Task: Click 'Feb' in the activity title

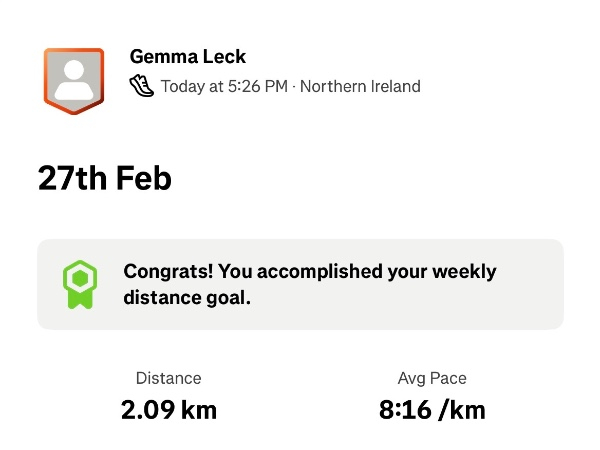Action: click(144, 178)
